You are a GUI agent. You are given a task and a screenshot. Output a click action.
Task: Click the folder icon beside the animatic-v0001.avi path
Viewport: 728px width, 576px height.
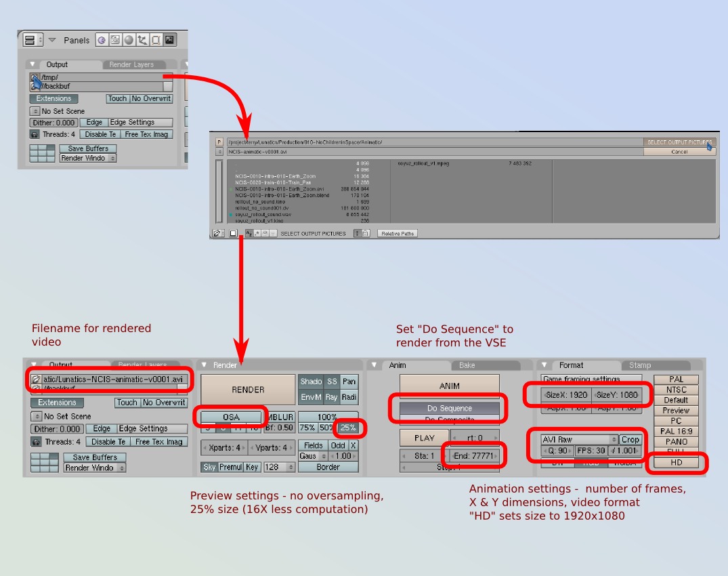(36, 379)
